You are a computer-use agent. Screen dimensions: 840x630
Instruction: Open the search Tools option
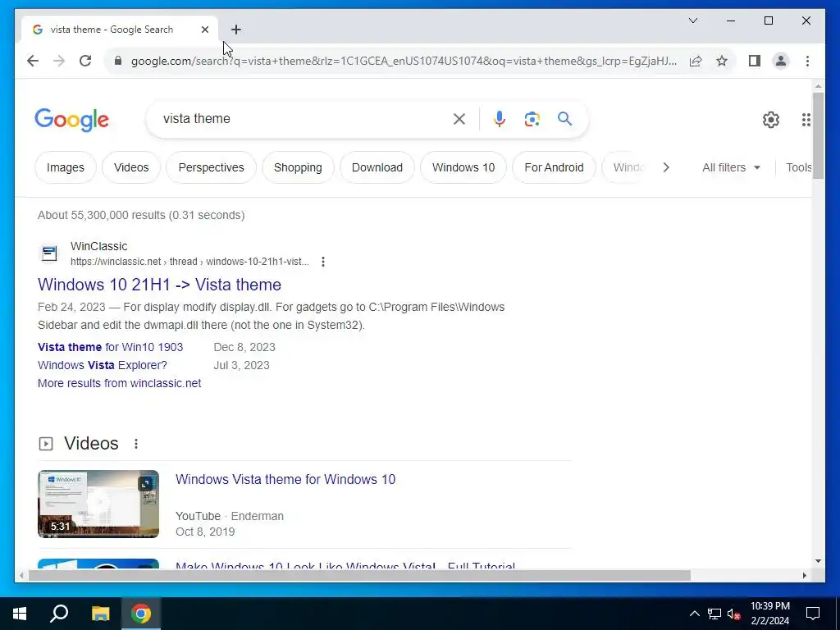pos(798,167)
